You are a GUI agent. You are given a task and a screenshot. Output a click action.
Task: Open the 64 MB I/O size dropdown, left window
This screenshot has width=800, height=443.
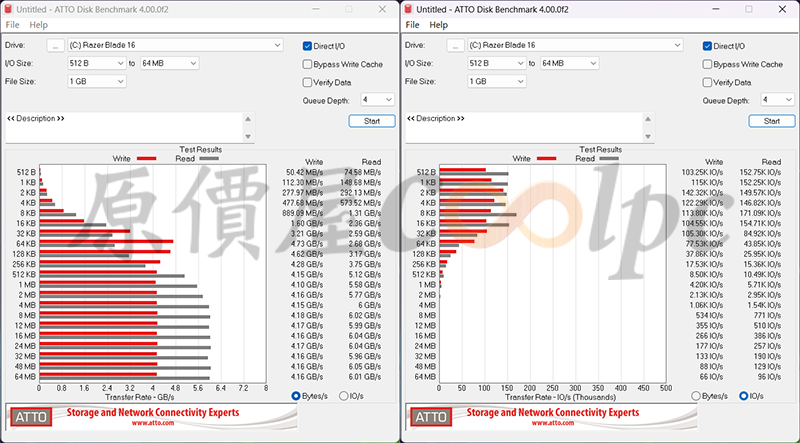169,63
